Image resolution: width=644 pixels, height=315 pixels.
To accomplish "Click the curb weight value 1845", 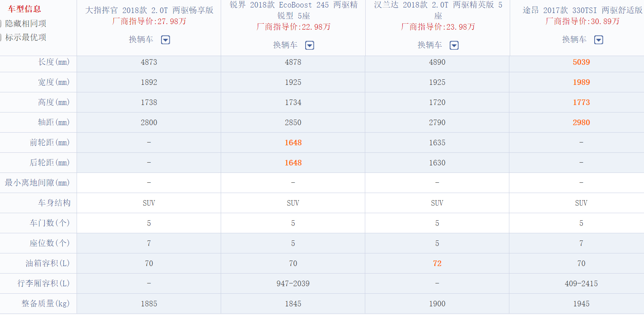I will pos(293,304).
